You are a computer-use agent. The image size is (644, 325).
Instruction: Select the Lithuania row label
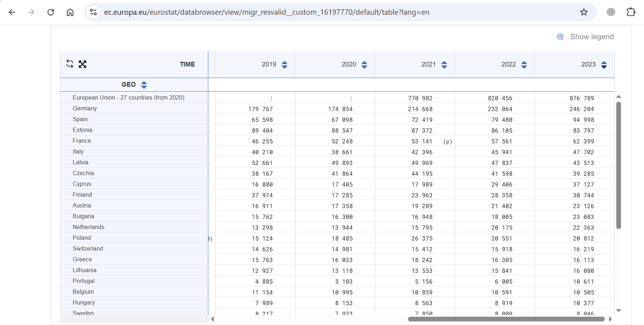85,270
